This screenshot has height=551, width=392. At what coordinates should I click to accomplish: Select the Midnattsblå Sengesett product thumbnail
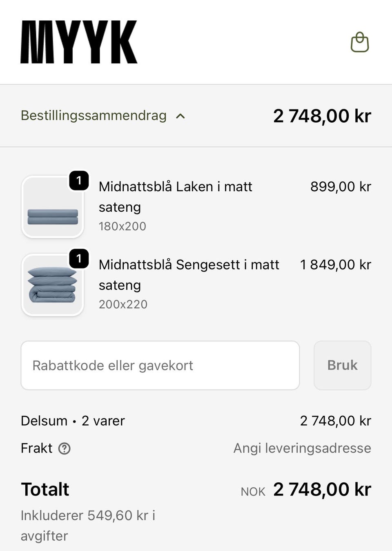tap(53, 285)
